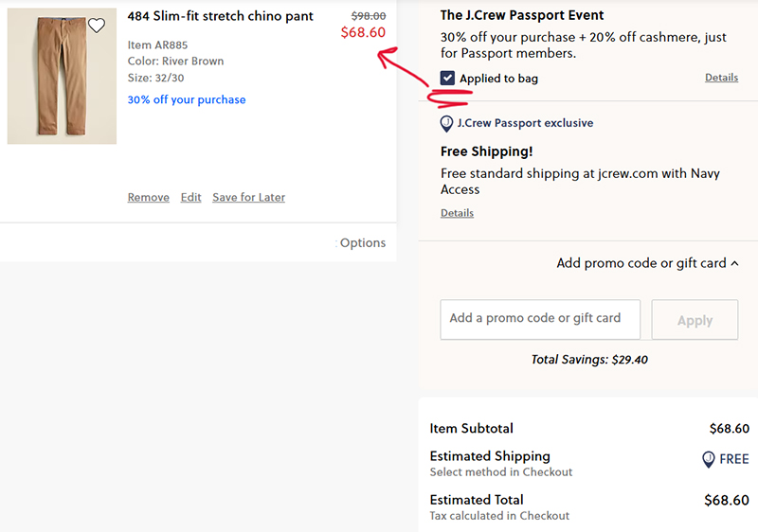Uncheck the Applied to bag checkbox
This screenshot has height=532, width=758.
(x=448, y=78)
